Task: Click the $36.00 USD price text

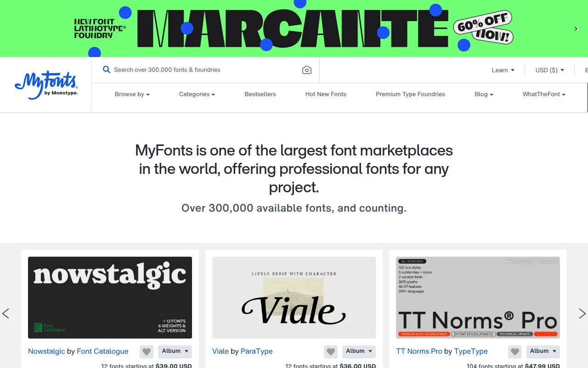Action: (357, 366)
